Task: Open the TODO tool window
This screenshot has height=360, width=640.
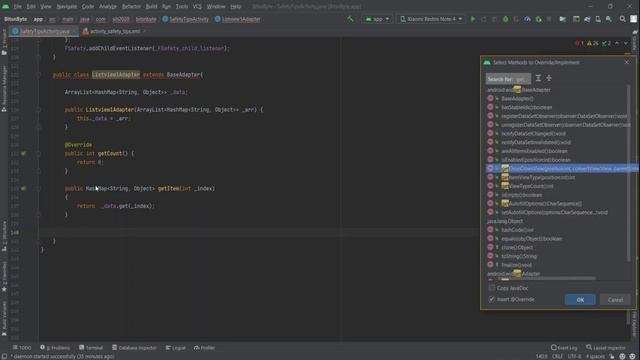Action: point(22,348)
